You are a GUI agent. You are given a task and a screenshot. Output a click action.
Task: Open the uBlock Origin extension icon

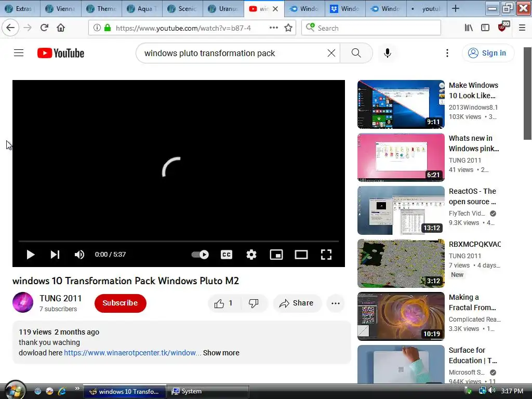point(503,27)
